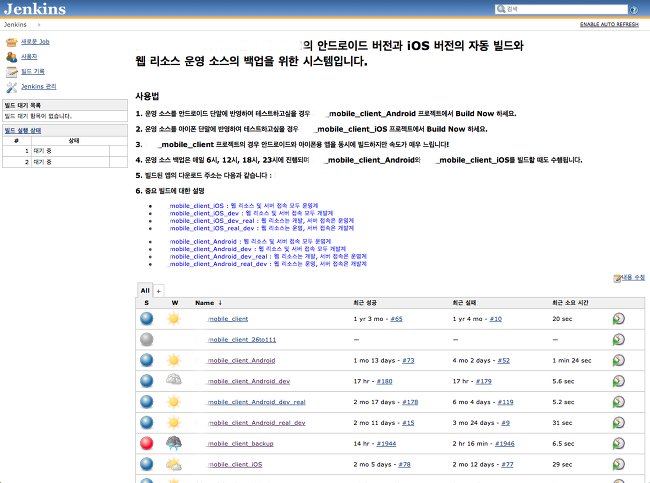Focus the search box in the header
Image resolution: width=650 pixels, height=483 pixels.
[x=561, y=9]
